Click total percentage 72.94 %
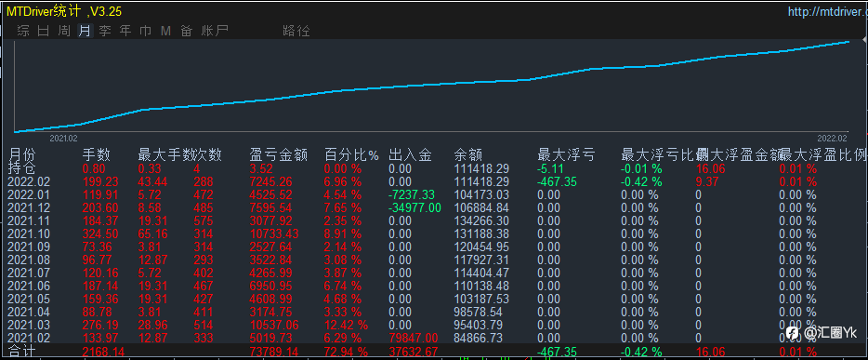 click(x=346, y=351)
